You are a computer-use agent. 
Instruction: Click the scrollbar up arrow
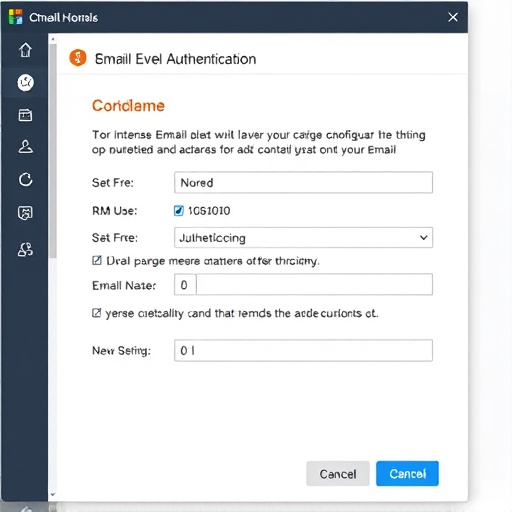[53, 40]
